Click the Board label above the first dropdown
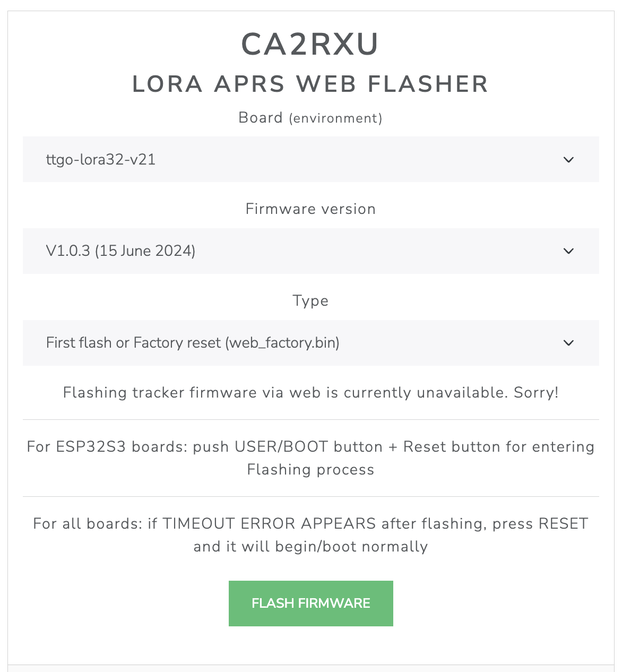 (x=261, y=117)
